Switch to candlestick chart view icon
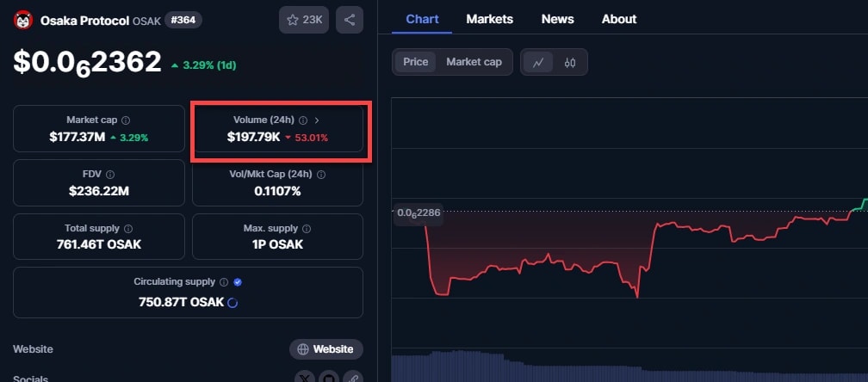 (x=569, y=62)
